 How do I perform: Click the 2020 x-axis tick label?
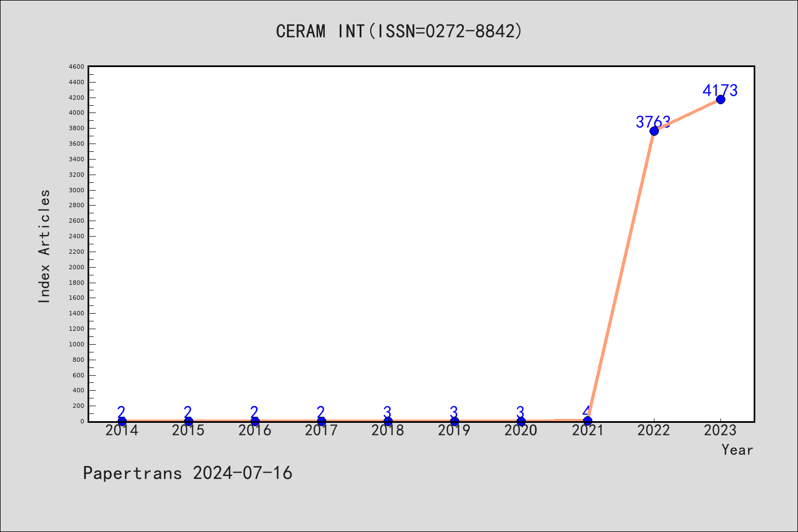(521, 430)
